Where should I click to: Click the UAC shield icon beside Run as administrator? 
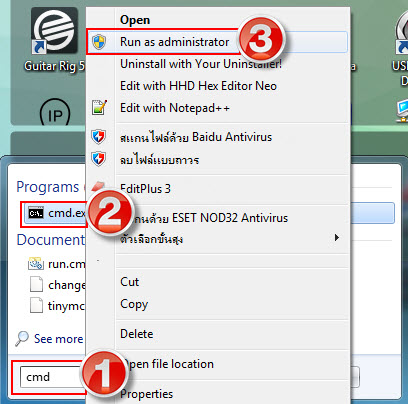click(x=99, y=42)
